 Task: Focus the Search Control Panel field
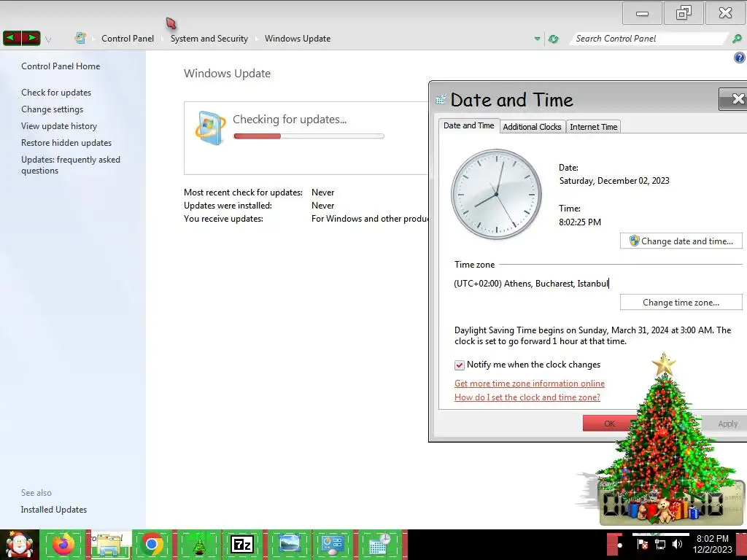(648, 39)
